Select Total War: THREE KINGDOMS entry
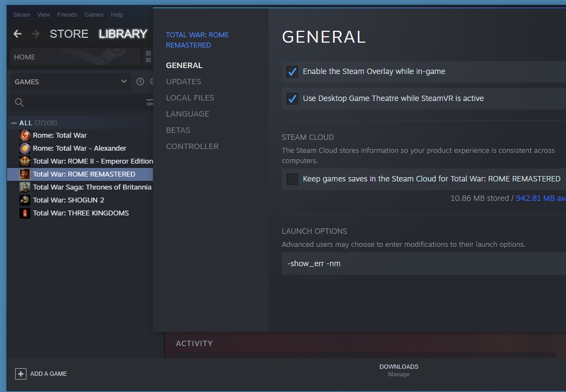 (x=81, y=213)
